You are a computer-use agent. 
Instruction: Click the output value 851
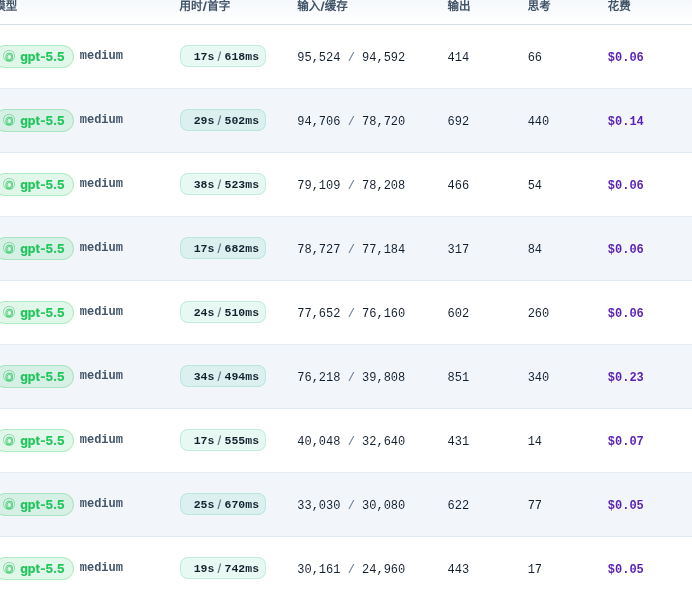pos(458,377)
